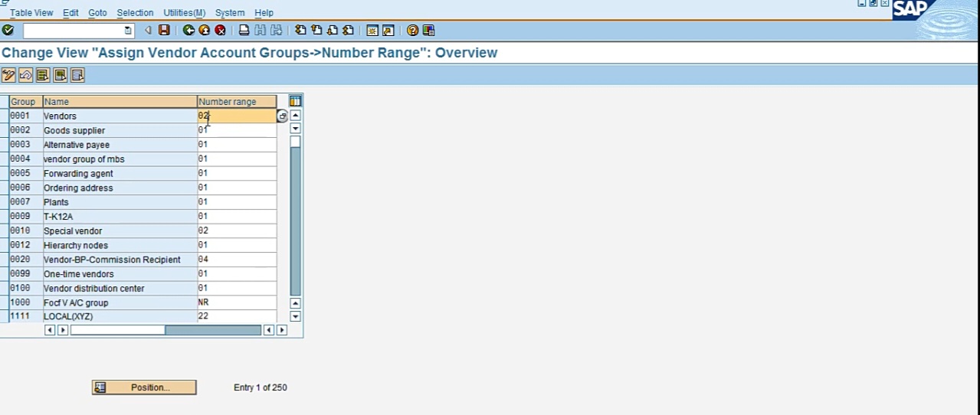Click the Next Page icon

[x=333, y=31]
